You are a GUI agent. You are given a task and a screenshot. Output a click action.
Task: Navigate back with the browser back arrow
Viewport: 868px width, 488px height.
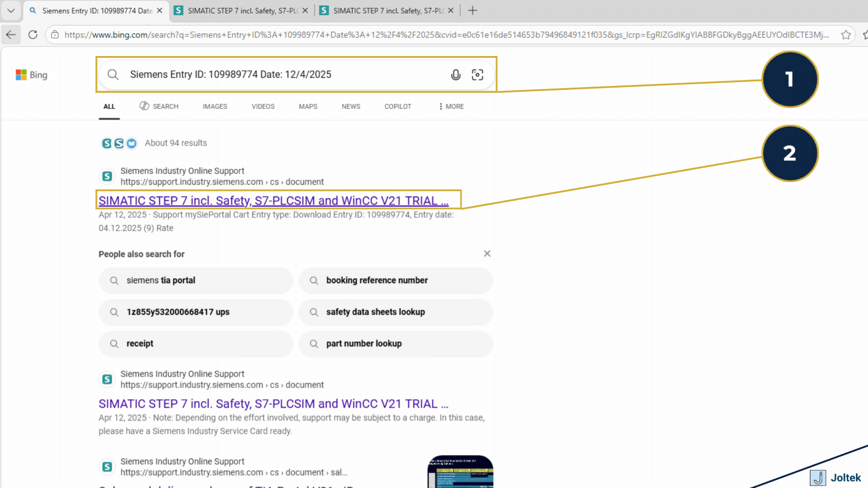coord(11,35)
